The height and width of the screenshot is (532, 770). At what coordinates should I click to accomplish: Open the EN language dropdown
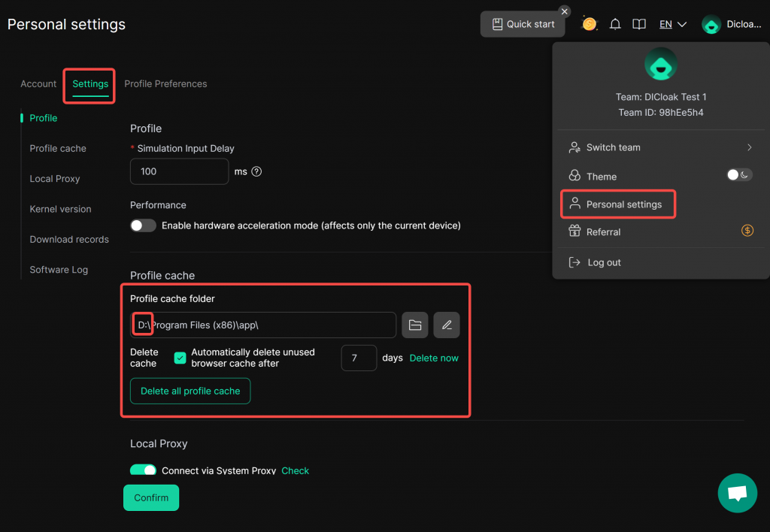(673, 24)
